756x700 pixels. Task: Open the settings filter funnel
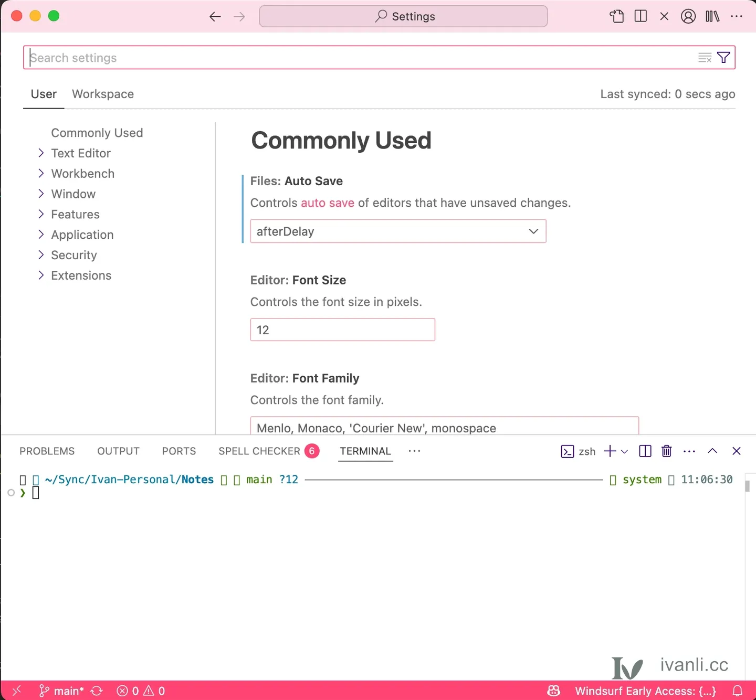[723, 58]
